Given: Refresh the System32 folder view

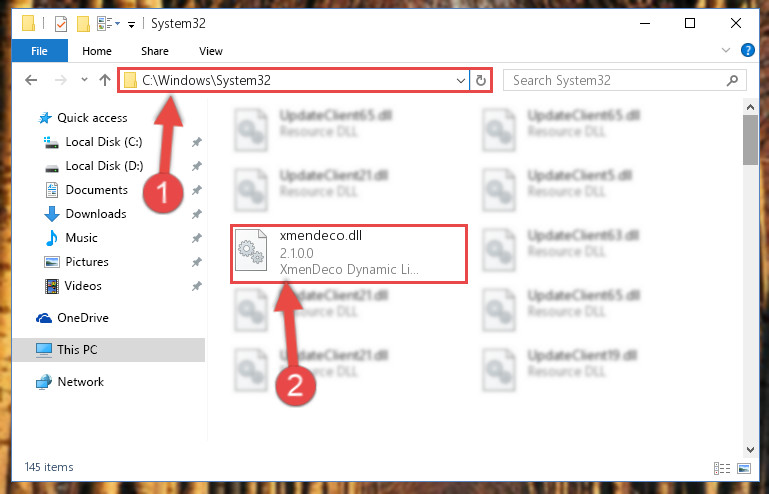Looking at the screenshot, I should [x=481, y=80].
